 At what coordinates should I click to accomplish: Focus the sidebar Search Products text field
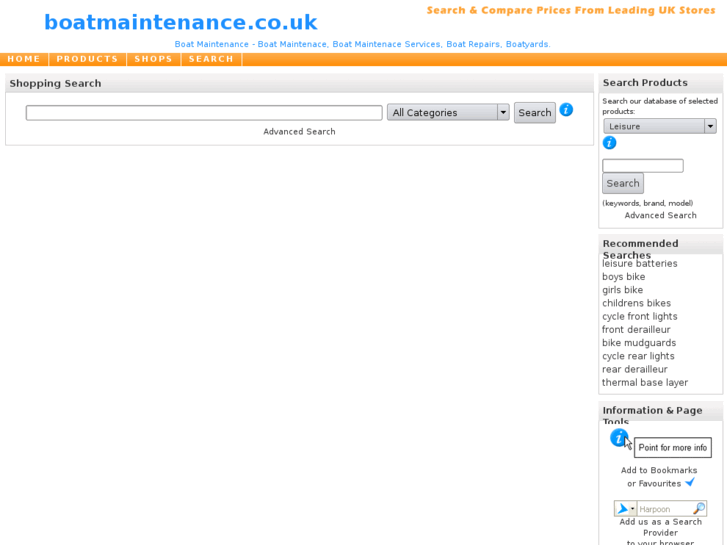(x=643, y=166)
